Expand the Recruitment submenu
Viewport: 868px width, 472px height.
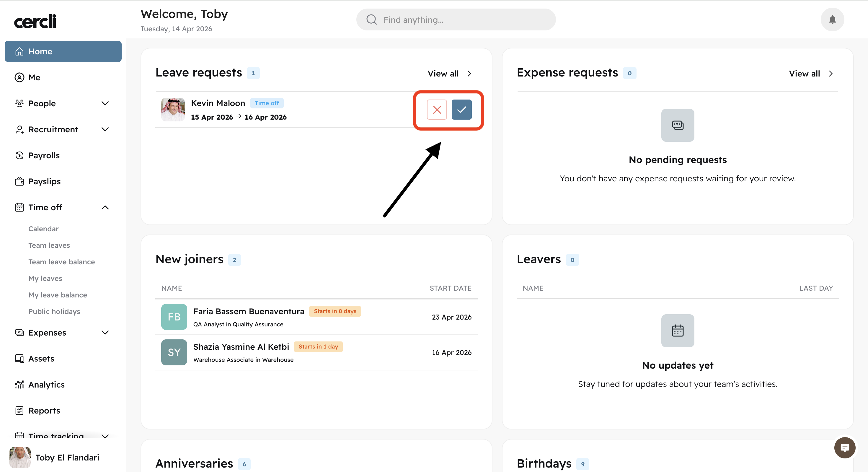click(x=105, y=129)
